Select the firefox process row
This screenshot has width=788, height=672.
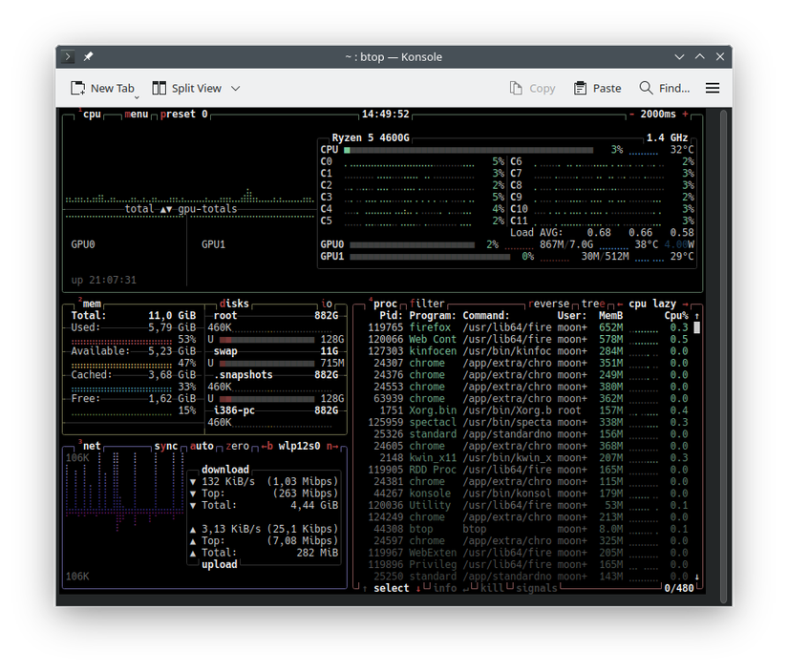tap(478, 328)
